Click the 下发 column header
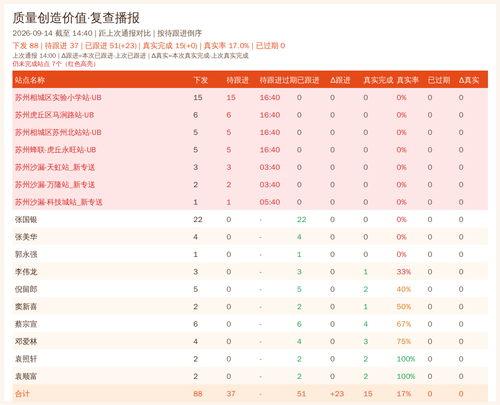The height and width of the screenshot is (405, 500). tap(201, 80)
